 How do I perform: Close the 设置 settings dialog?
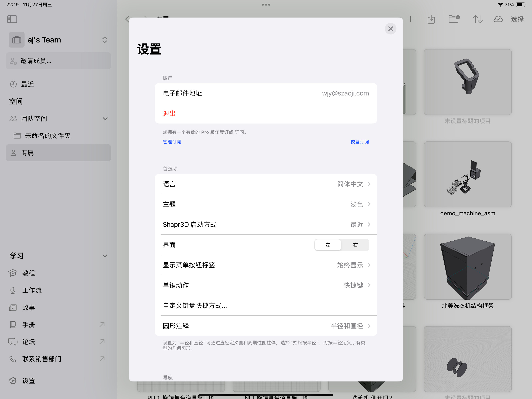390,29
